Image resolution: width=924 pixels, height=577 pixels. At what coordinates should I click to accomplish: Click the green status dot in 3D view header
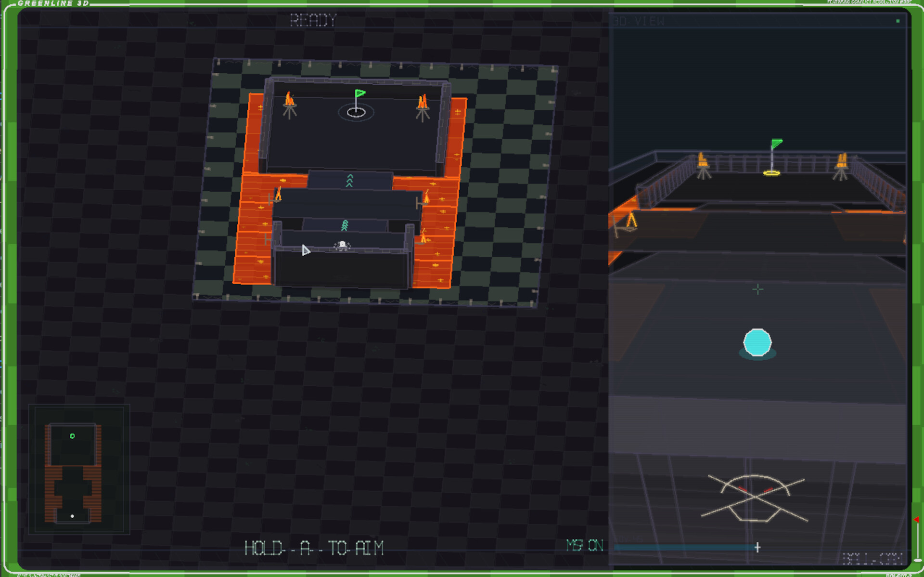pyautogui.click(x=898, y=21)
